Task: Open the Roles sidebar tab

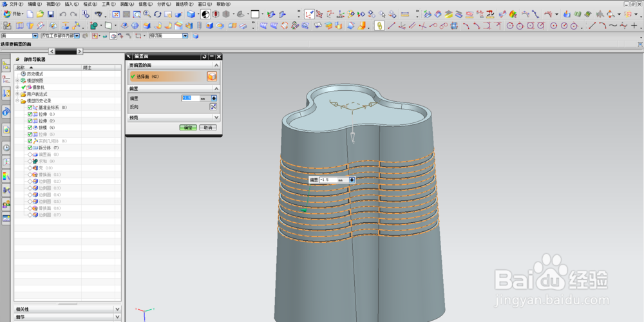Action: tap(6, 204)
